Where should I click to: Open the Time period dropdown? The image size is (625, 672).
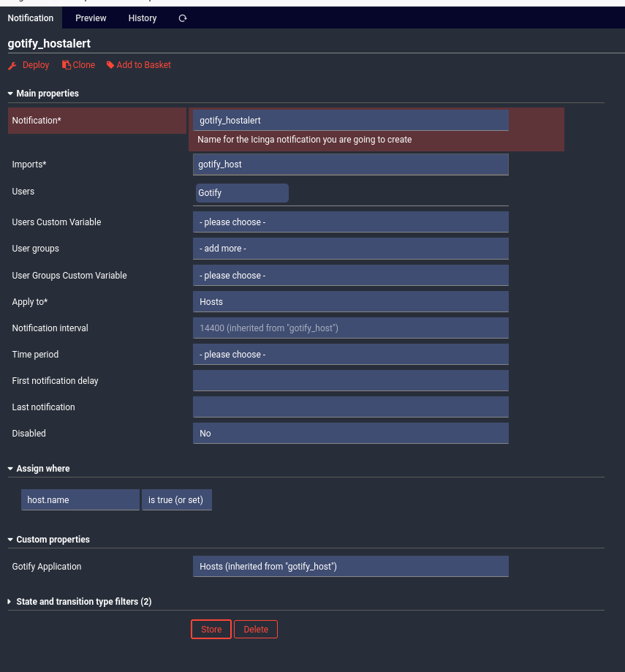click(350, 355)
